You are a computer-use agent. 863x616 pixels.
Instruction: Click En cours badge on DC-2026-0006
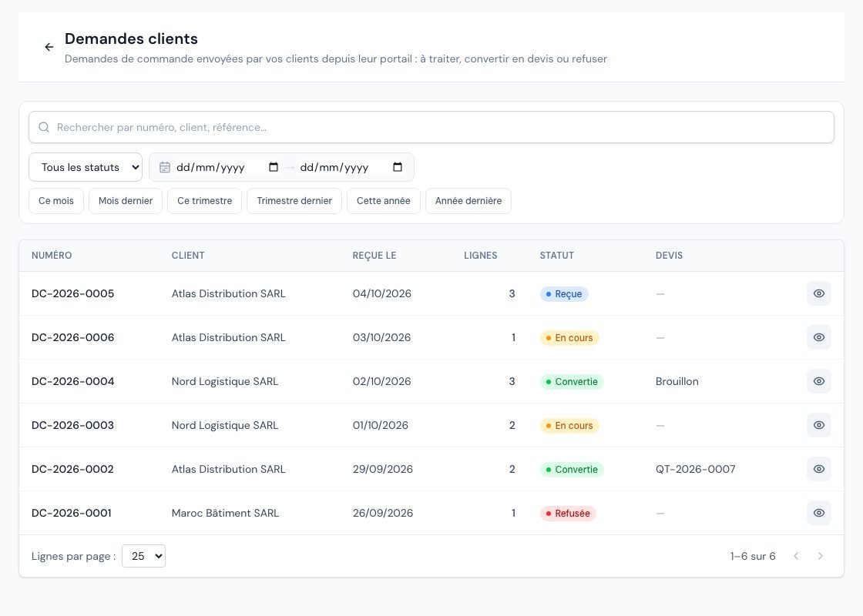pyautogui.click(x=569, y=338)
